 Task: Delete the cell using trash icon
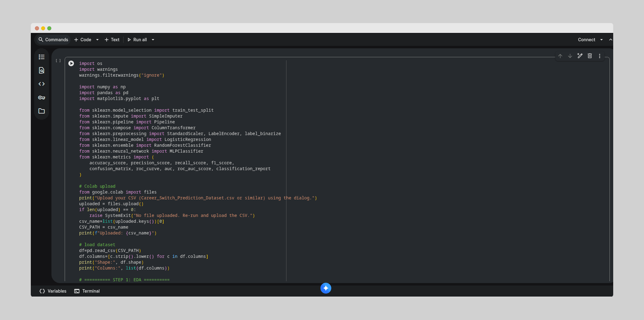click(590, 56)
